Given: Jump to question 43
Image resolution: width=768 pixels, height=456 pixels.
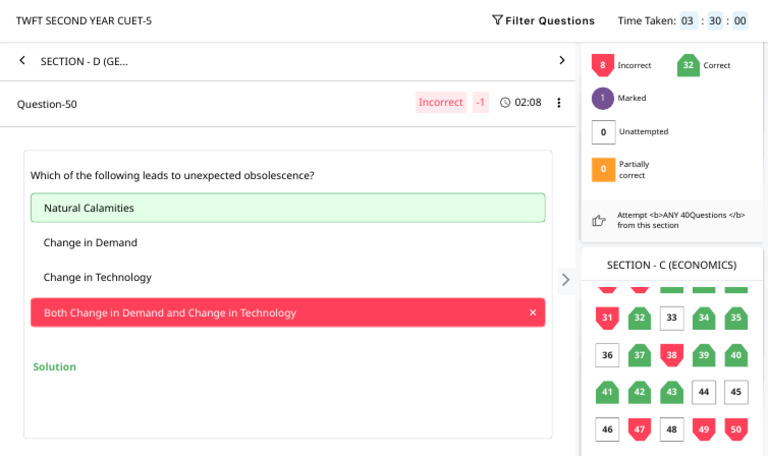Looking at the screenshot, I should 672,392.
